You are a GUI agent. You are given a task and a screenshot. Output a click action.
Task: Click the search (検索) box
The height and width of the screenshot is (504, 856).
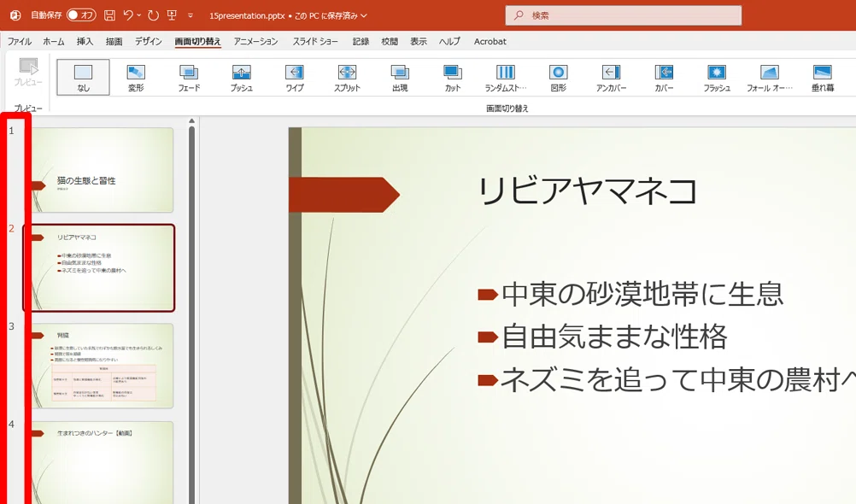click(x=624, y=15)
